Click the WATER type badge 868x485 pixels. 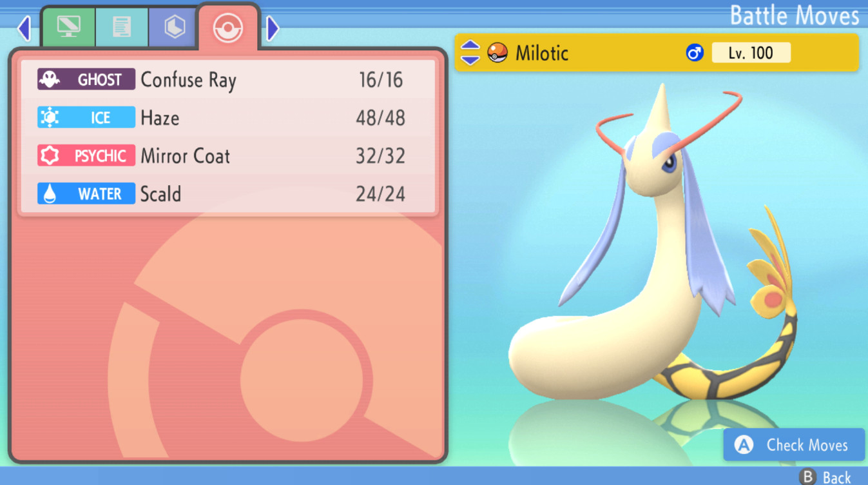[86, 194]
